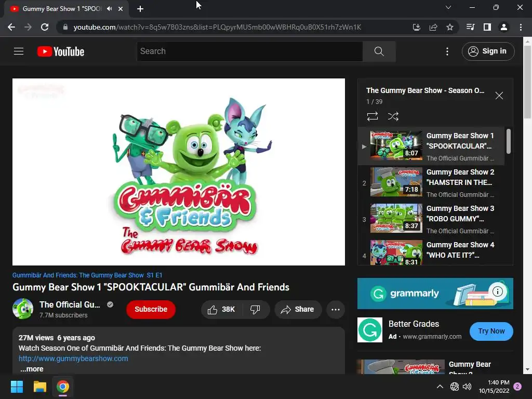Screen dimensions: 532x399
Task: Open Windows Start menu
Action: click(17, 387)
